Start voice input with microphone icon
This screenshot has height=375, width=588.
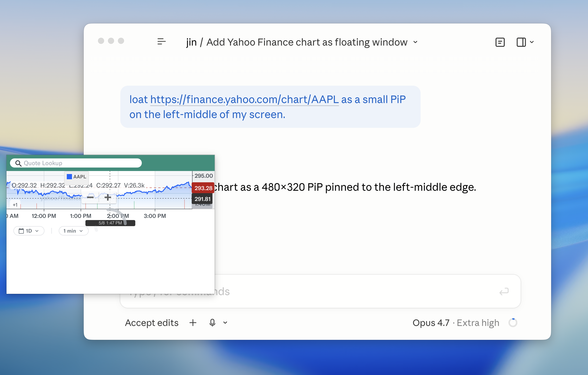(x=212, y=323)
